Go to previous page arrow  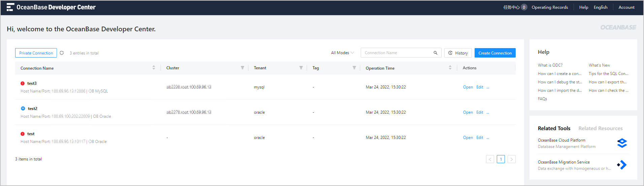point(490,159)
